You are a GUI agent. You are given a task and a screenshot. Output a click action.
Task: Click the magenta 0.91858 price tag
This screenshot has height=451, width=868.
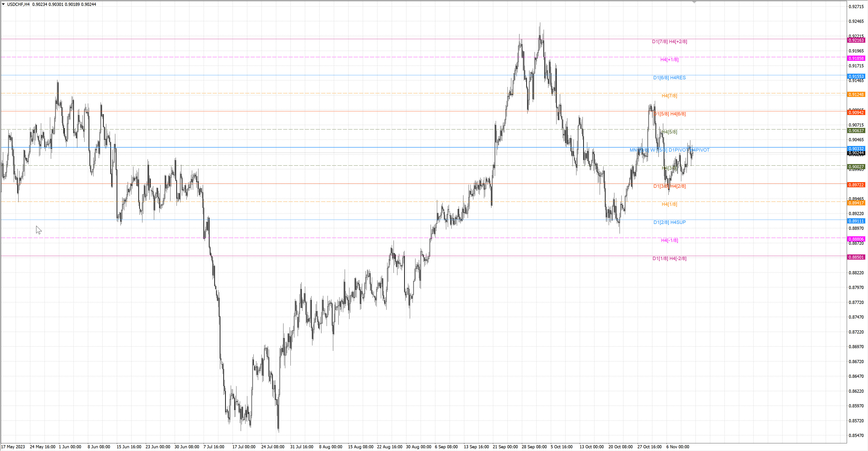tap(856, 58)
